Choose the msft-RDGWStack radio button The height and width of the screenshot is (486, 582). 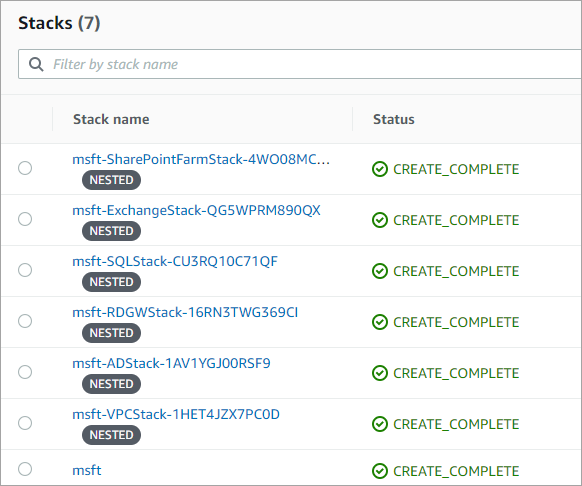25,321
